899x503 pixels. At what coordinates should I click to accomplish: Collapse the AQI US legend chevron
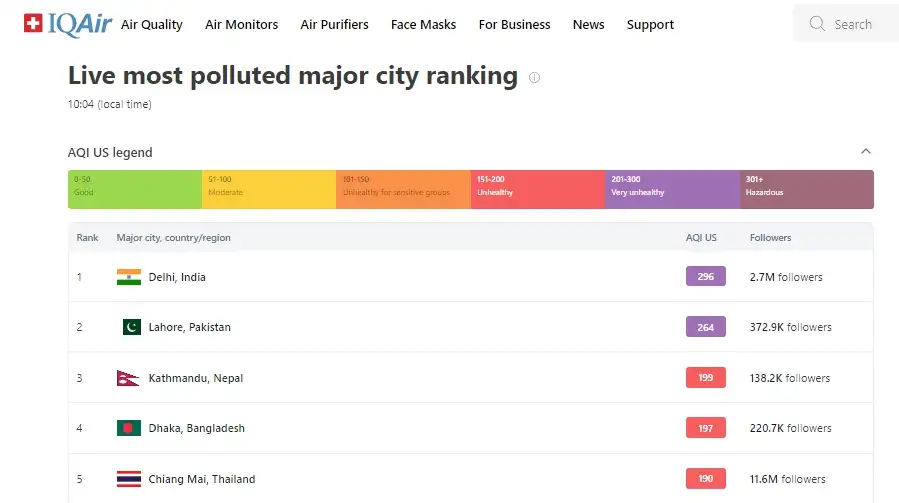click(865, 152)
